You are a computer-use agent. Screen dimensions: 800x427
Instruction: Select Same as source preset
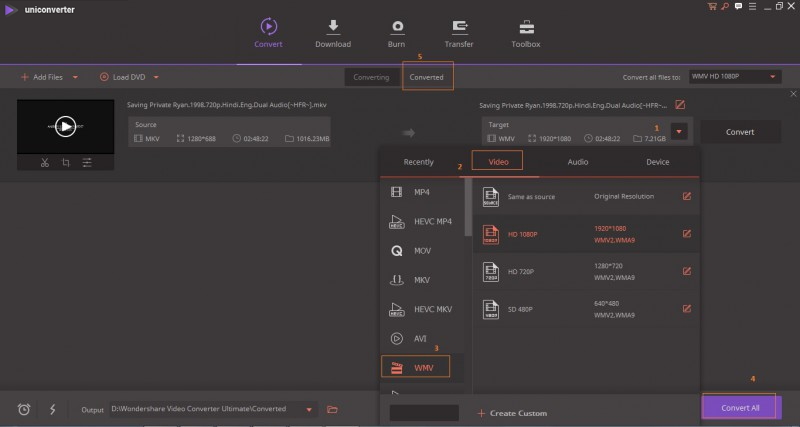tap(586, 196)
